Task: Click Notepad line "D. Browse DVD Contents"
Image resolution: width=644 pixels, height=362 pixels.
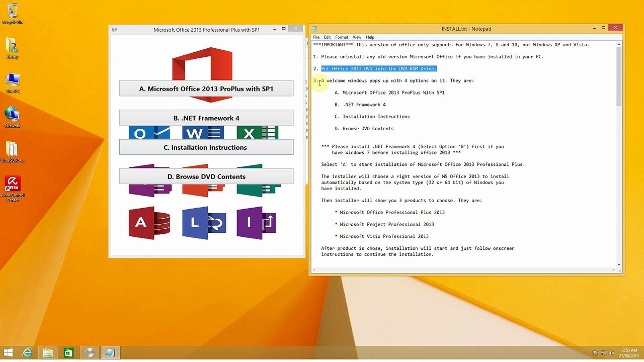Action: click(x=364, y=129)
